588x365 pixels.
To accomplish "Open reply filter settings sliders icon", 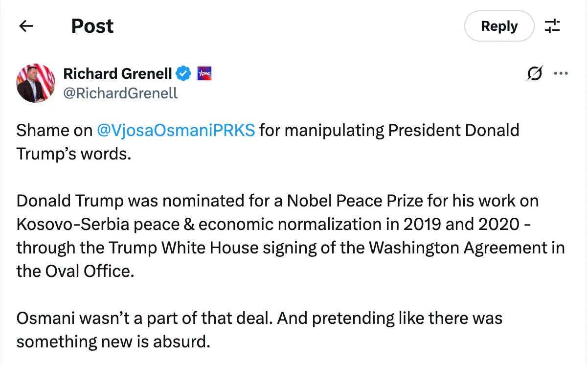I will pyautogui.click(x=552, y=26).
